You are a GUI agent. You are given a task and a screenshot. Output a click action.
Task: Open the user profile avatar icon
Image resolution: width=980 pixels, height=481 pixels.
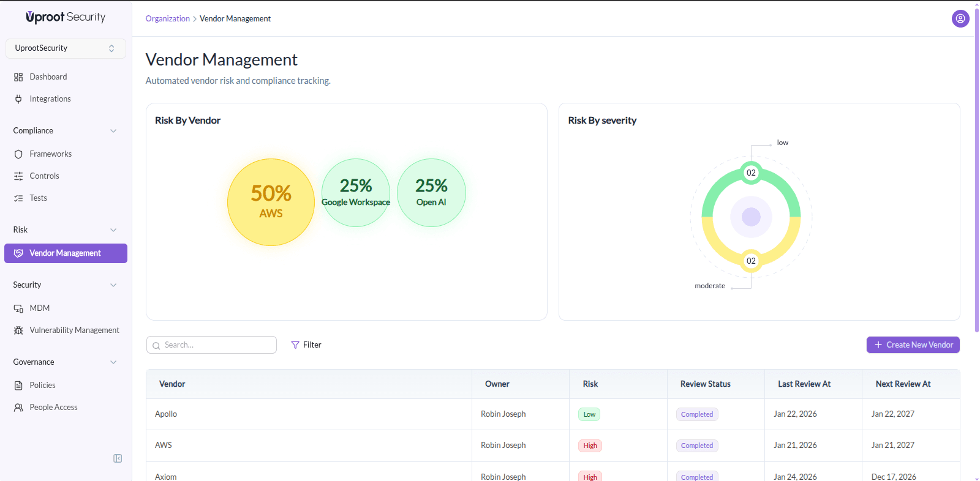click(960, 19)
